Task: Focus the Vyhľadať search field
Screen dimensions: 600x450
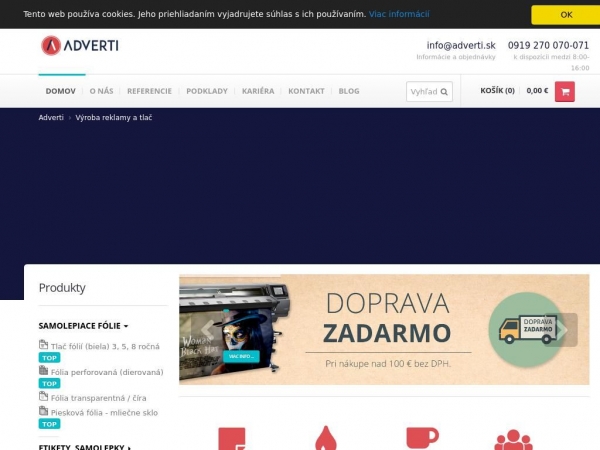Action: point(429,91)
